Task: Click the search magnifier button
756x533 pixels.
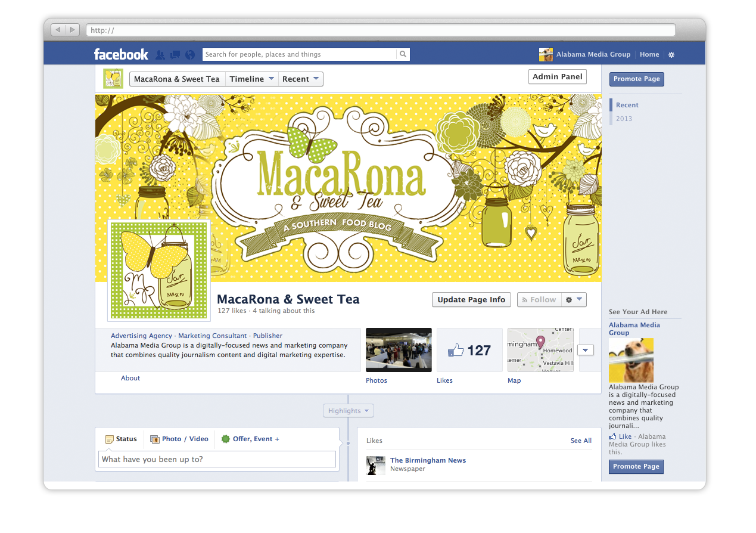Action: pyautogui.click(x=403, y=54)
